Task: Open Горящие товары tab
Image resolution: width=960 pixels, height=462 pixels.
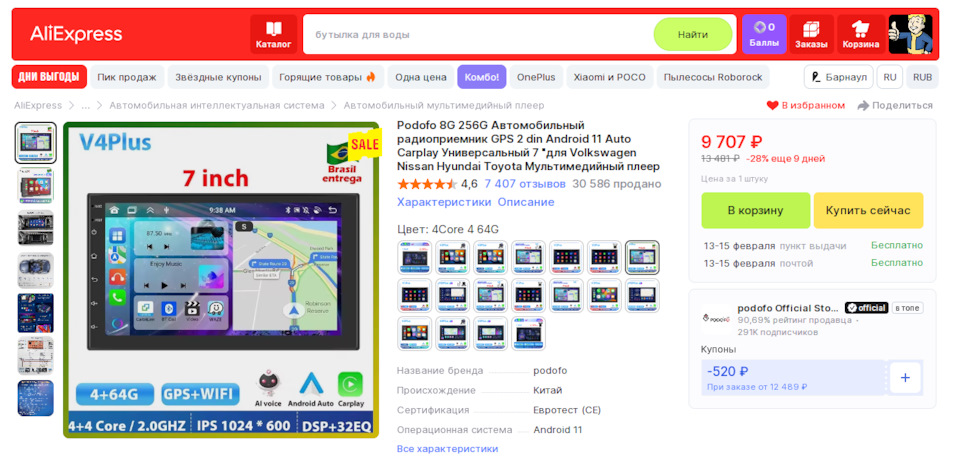Action: 328,77
